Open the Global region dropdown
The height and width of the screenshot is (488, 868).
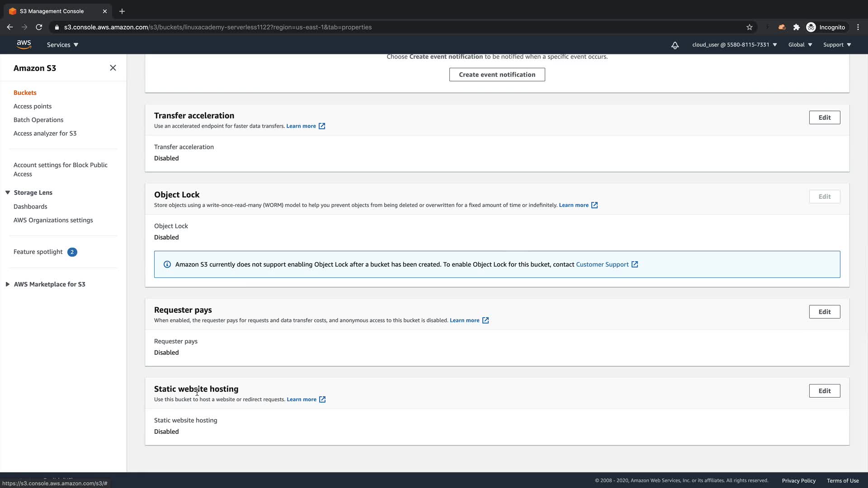point(800,45)
